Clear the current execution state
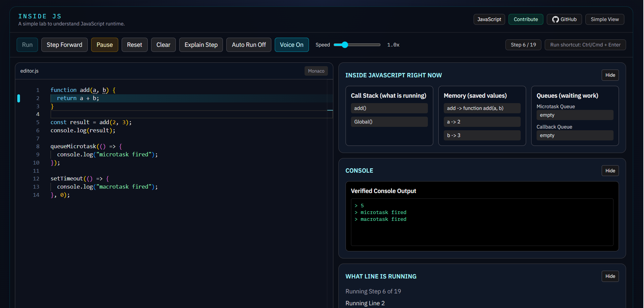 163,44
